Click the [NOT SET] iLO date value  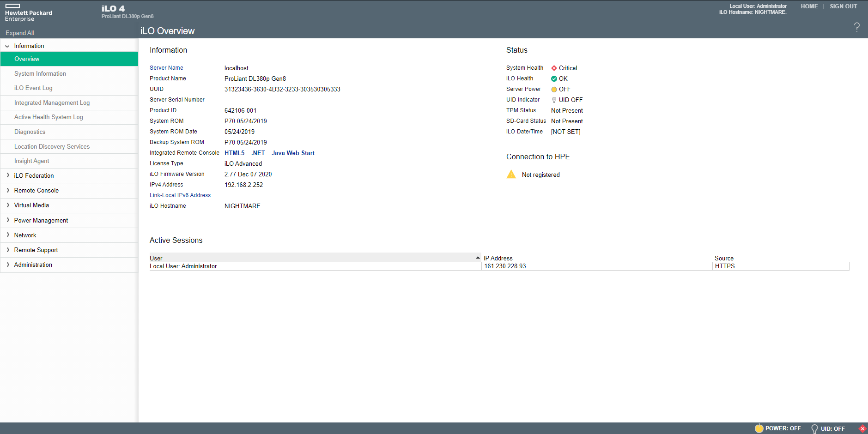point(566,132)
